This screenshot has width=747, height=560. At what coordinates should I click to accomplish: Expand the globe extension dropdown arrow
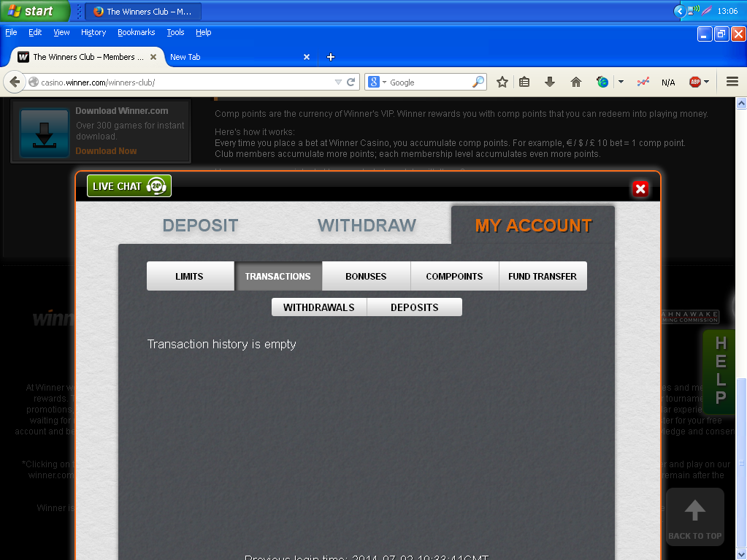(621, 83)
